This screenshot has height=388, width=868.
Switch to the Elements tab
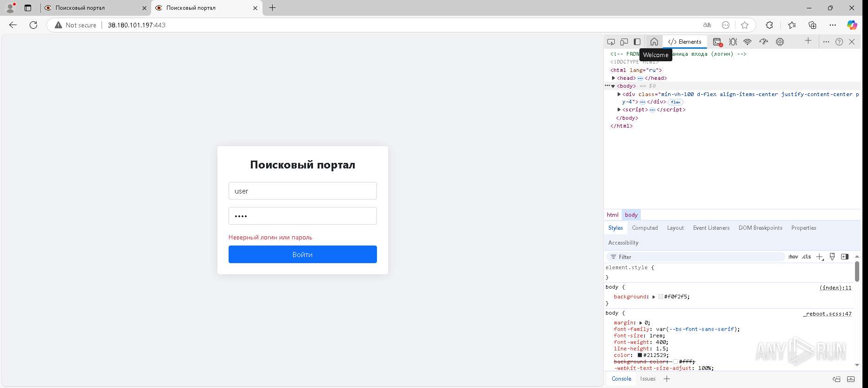point(685,42)
